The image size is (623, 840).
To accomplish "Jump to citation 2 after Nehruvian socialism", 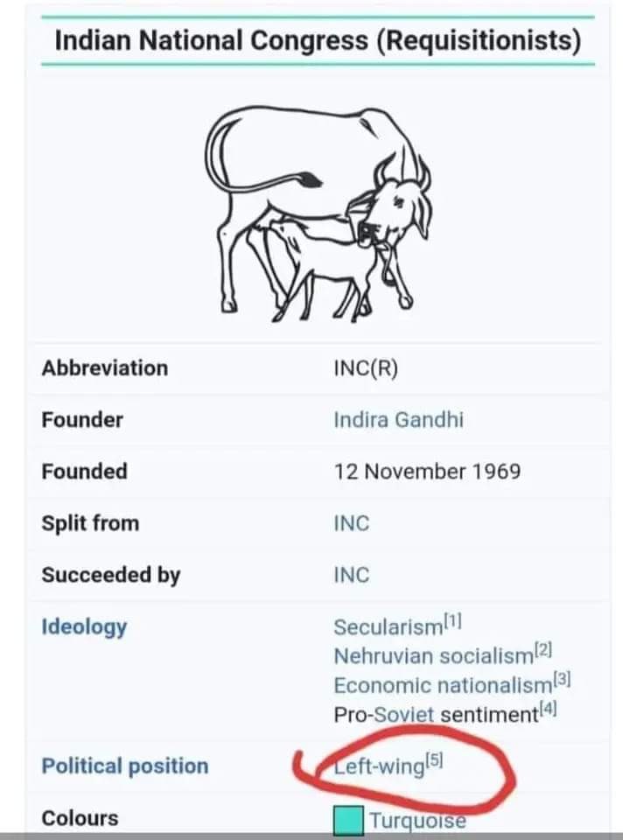I will click(x=542, y=650).
